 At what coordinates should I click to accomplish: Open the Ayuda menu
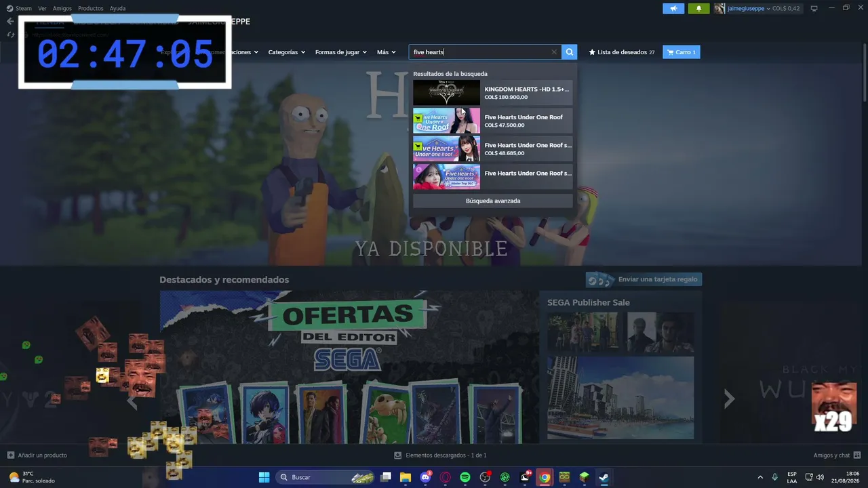117,8
